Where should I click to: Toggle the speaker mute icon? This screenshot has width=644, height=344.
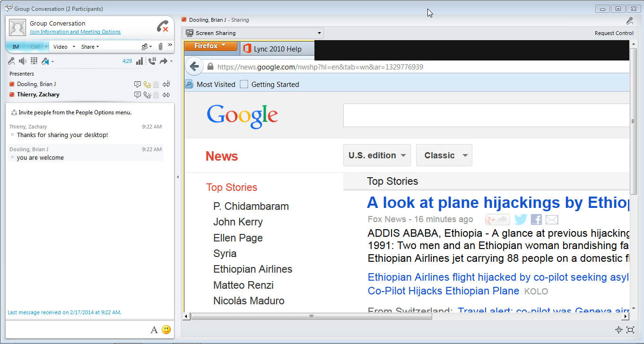tap(22, 61)
